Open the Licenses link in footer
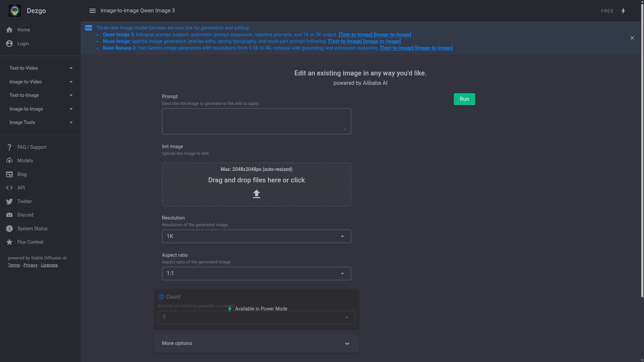644x362 pixels. pos(49,265)
